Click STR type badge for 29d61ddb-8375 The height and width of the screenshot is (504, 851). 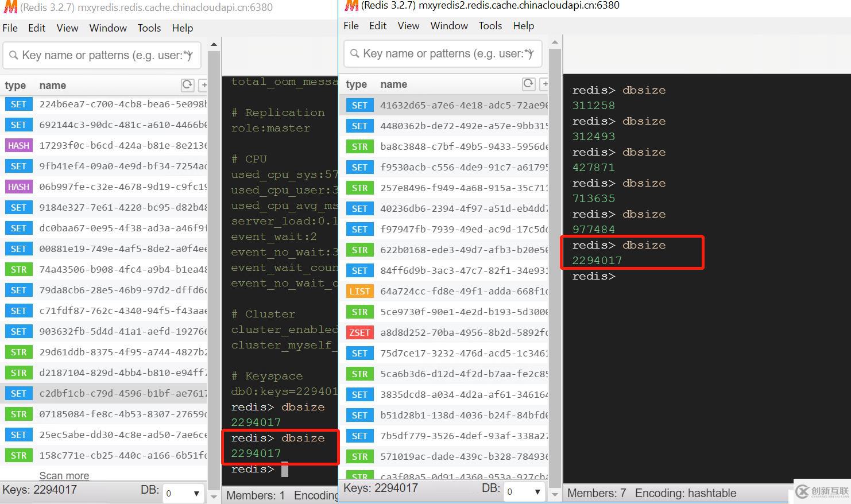pyautogui.click(x=18, y=352)
